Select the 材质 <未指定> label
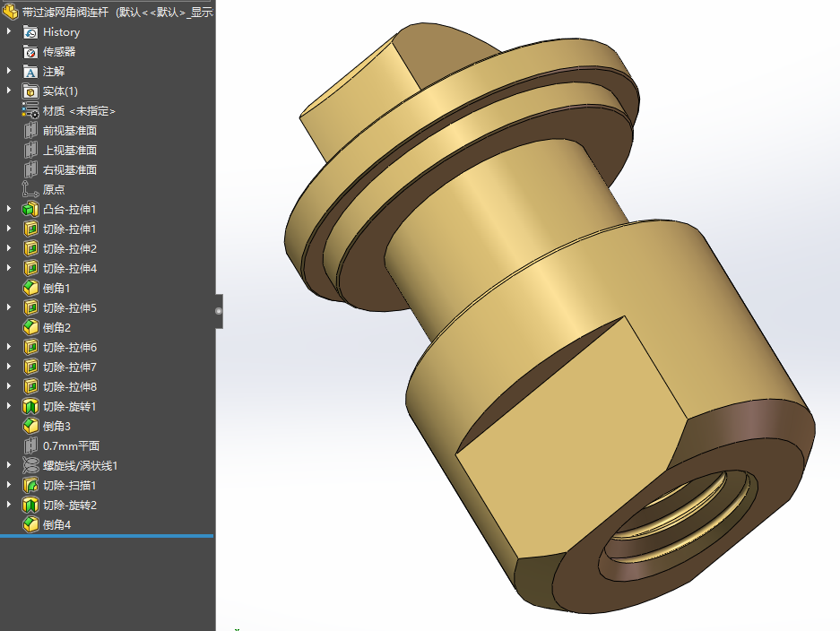The width and height of the screenshot is (840, 631). pyautogui.click(x=79, y=111)
